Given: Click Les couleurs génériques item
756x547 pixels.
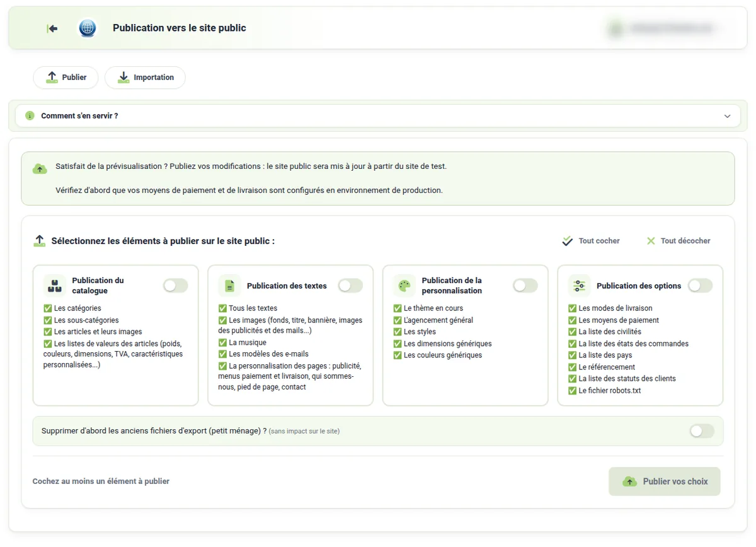Looking at the screenshot, I should (x=438, y=355).
